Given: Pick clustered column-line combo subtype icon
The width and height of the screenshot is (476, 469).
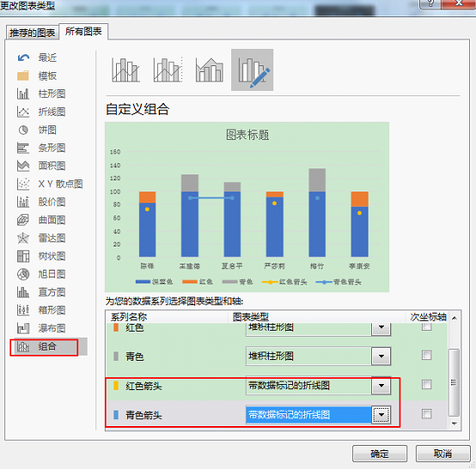Looking at the screenshot, I should tap(126, 70).
